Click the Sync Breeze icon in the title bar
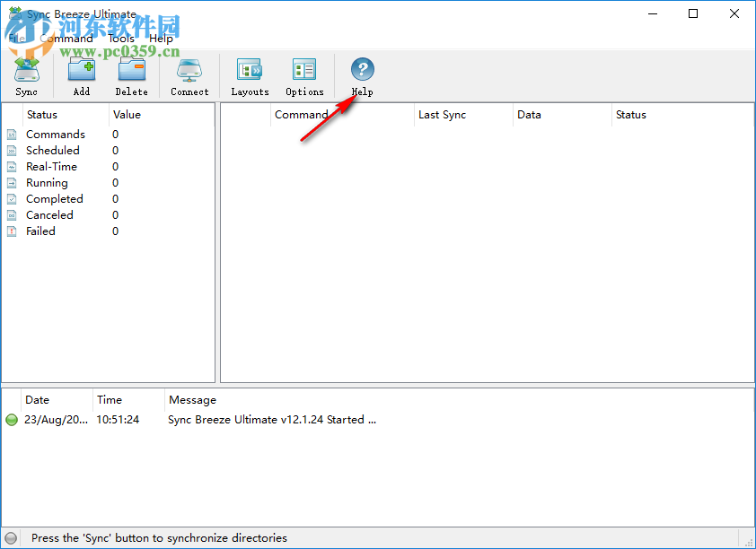 (13, 13)
